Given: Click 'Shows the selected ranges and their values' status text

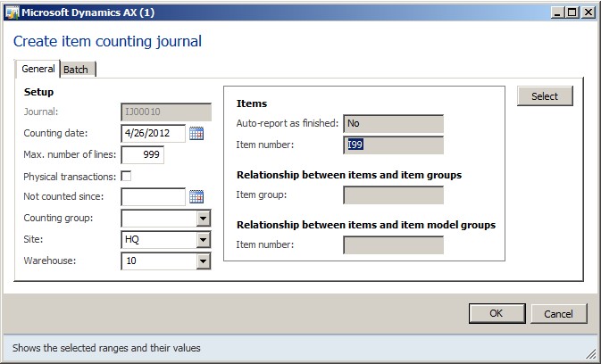Looking at the screenshot, I should 106,348.
